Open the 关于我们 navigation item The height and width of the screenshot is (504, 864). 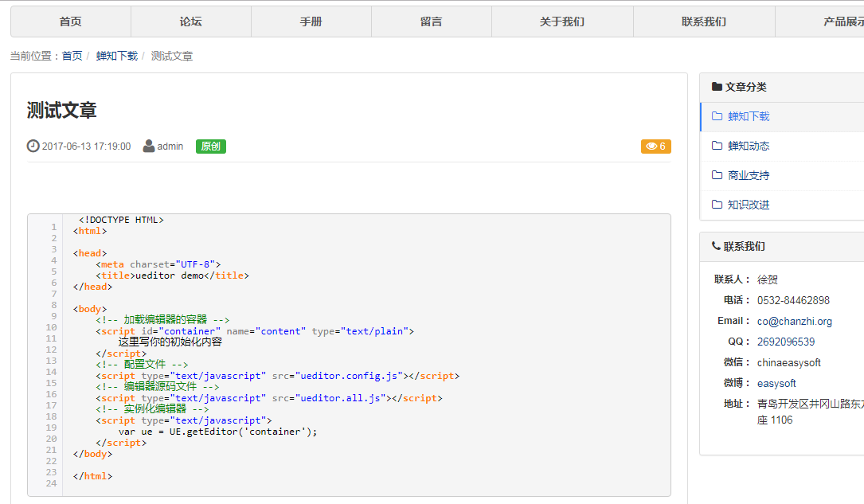click(562, 21)
